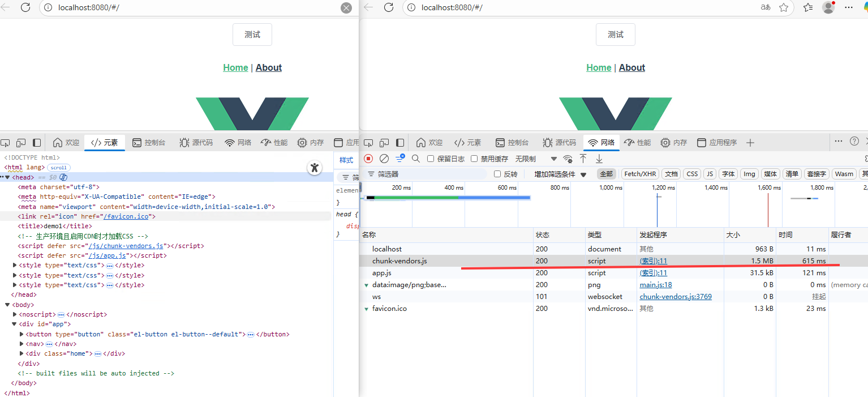The width and height of the screenshot is (868, 397).
Task: Open the 样式 styles tab
Action: pyautogui.click(x=346, y=160)
